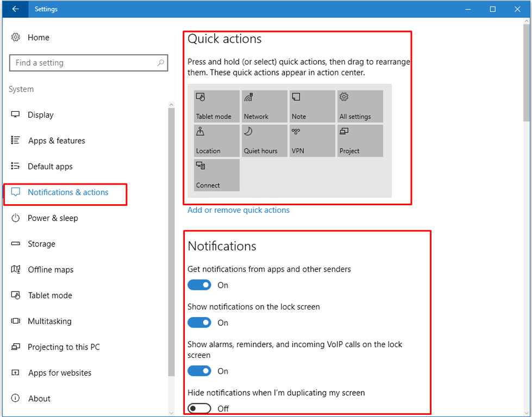
Task: Select the Connect quick action tile
Action: click(x=216, y=175)
